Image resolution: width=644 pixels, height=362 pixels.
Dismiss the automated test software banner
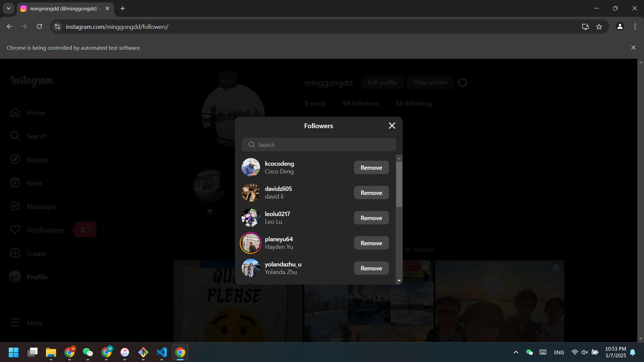coord(633,48)
